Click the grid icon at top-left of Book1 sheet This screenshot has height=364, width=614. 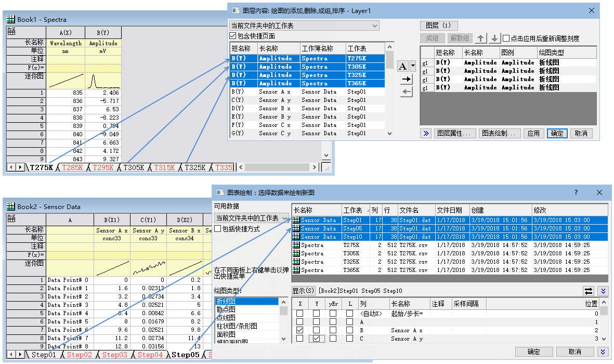coord(12,31)
